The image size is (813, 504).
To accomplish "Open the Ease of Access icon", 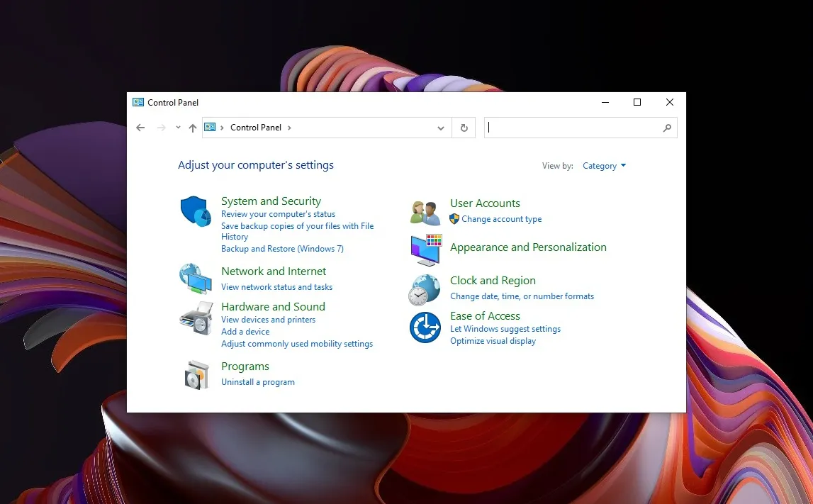I will point(425,327).
